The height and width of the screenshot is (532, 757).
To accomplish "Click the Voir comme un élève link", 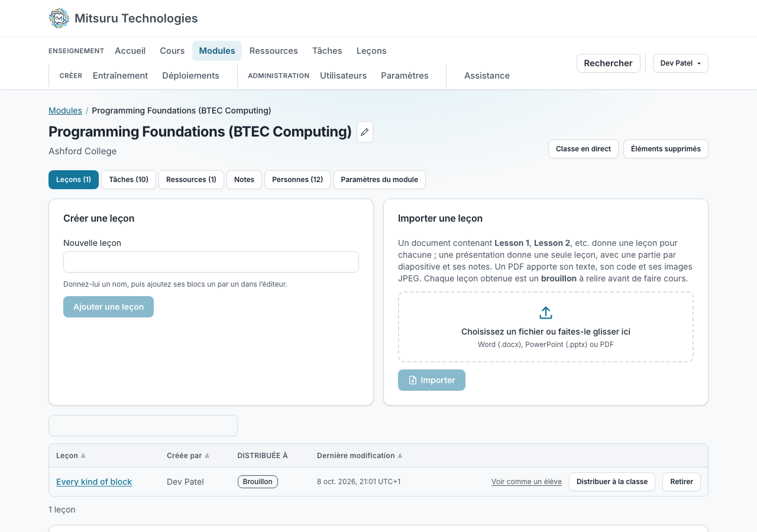I will (x=526, y=482).
